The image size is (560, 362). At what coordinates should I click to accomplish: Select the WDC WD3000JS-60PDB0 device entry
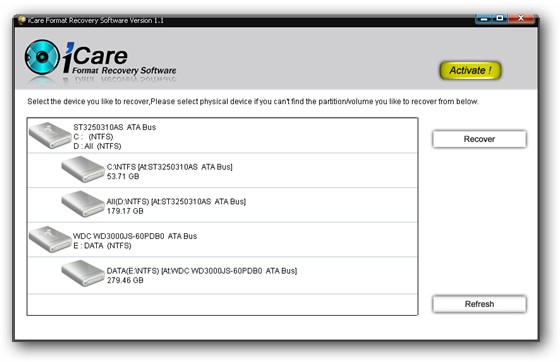pyautogui.click(x=222, y=240)
